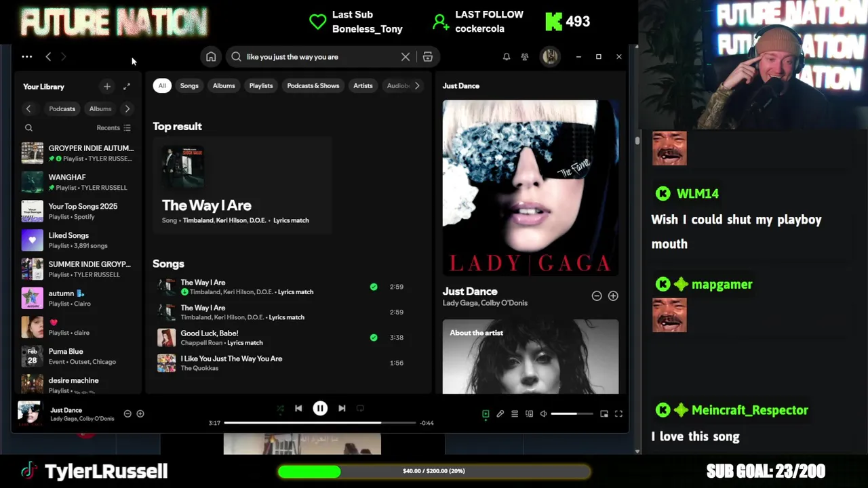Click minus icon in the bottom player bar
Viewport: 868px width, 488px height.
point(127,413)
